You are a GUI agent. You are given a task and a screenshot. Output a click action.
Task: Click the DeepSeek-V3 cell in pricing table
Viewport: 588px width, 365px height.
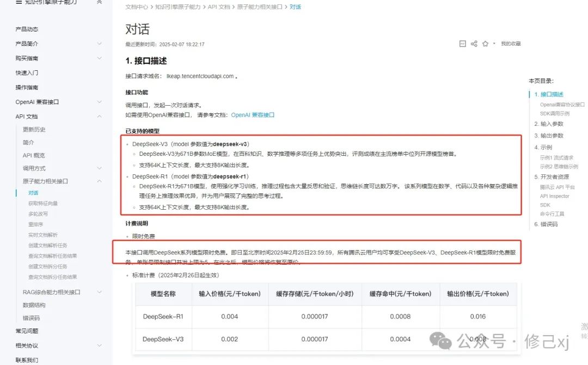click(x=163, y=339)
